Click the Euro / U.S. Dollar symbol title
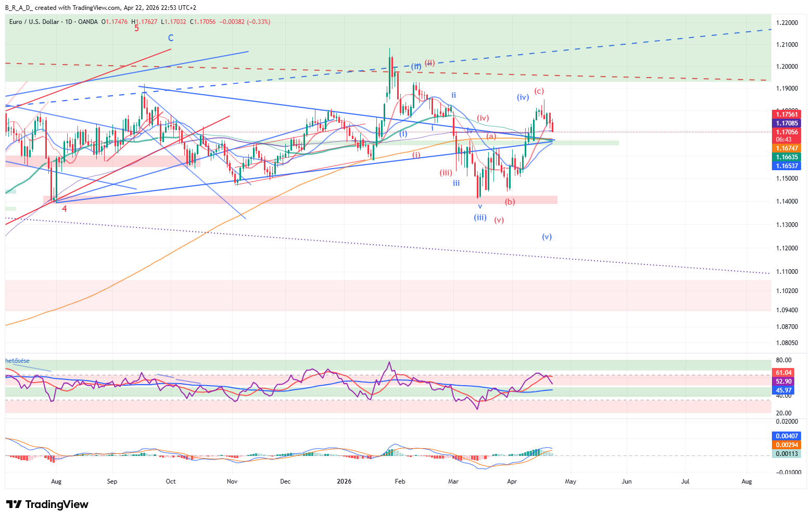This screenshot has width=812, height=520. (34, 22)
